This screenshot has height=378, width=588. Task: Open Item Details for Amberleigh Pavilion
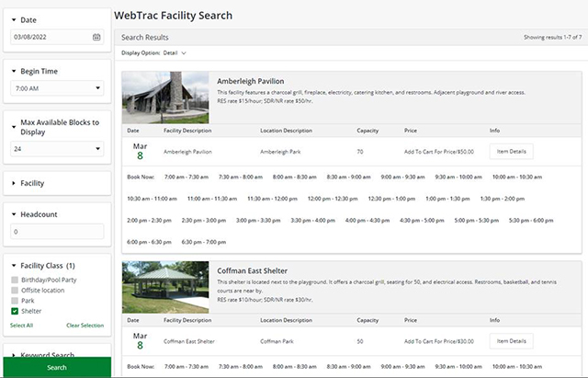(510, 151)
